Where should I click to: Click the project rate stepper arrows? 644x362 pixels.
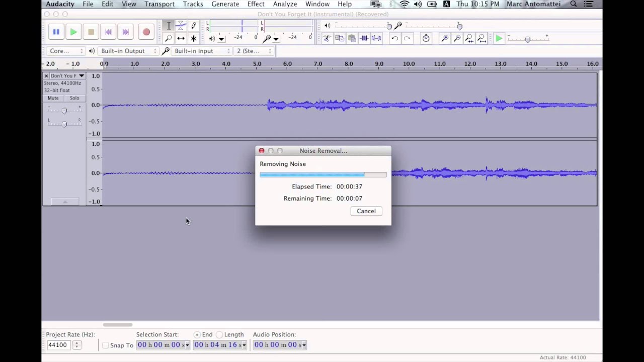(x=77, y=345)
